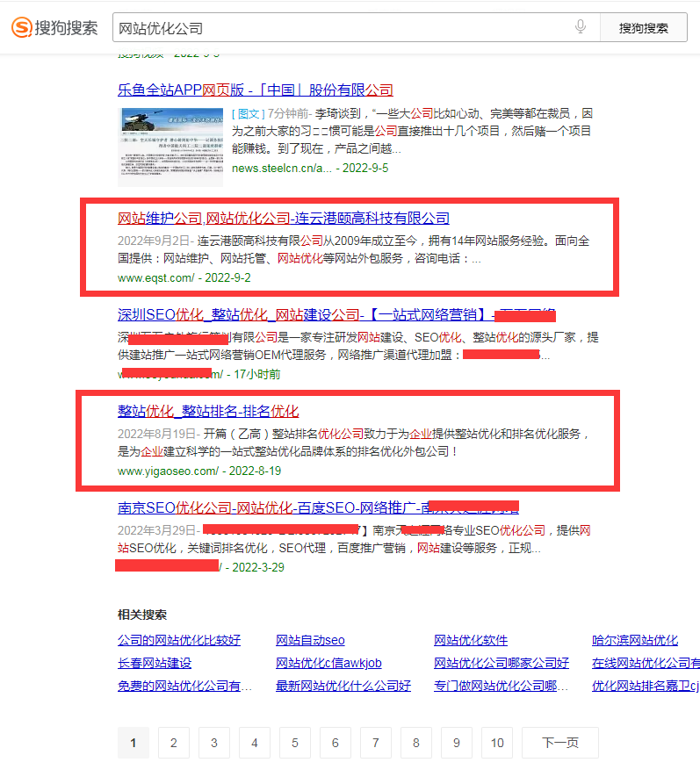
Task: Open the 深圳SEO优化_整站优化_网站建设公司 result
Action: (x=336, y=315)
